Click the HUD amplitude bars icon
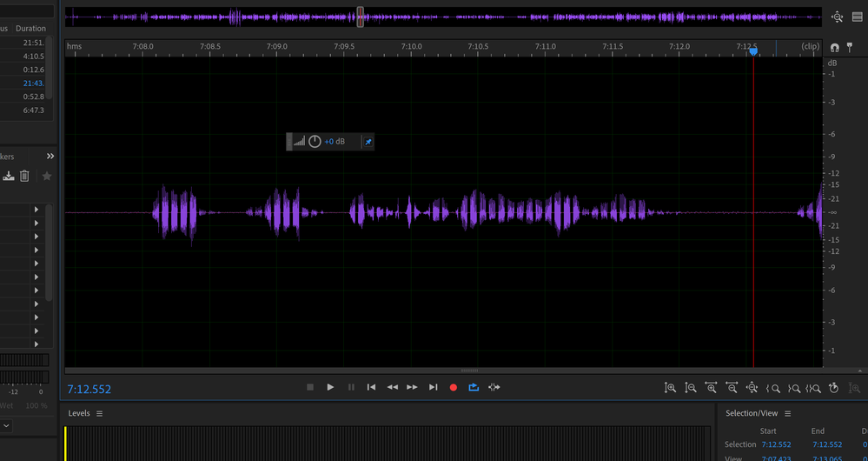This screenshot has height=461, width=868. (300, 141)
